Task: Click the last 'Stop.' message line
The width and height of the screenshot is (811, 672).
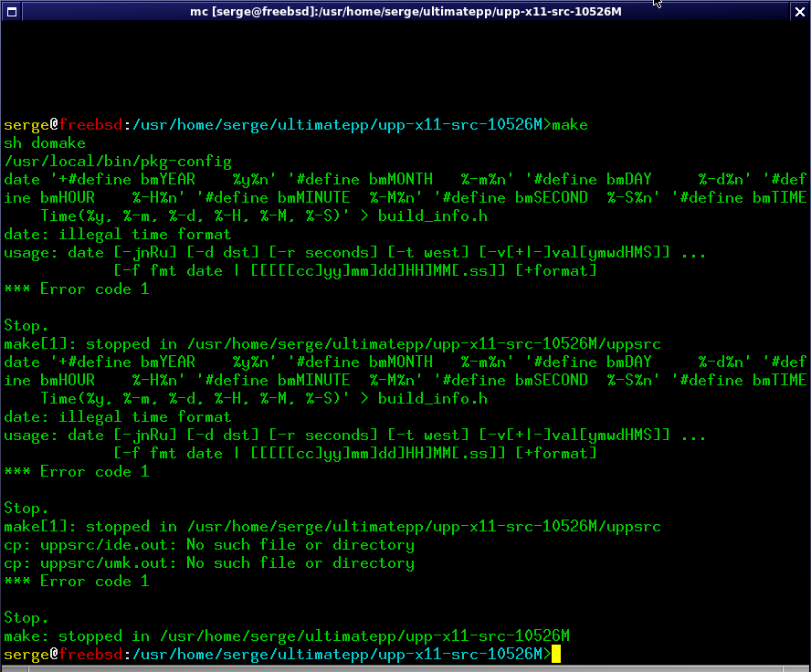Action: (26, 618)
